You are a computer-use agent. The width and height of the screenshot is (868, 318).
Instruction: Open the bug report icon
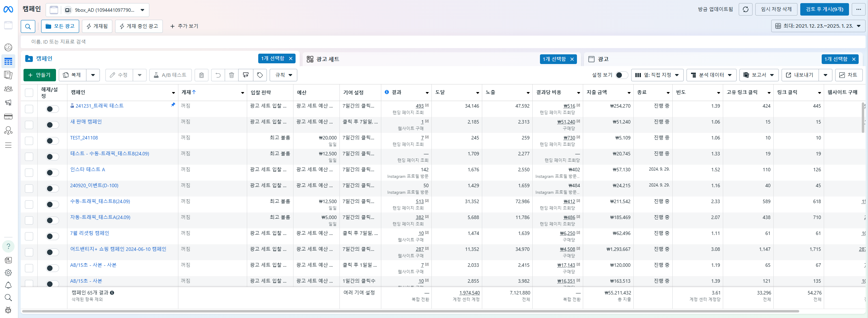pyautogui.click(x=8, y=310)
